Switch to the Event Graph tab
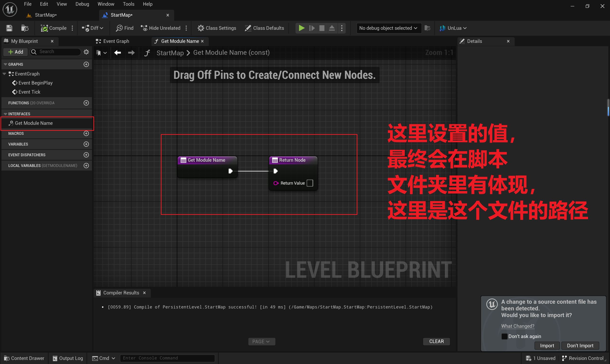The height and width of the screenshot is (364, 610). point(116,41)
